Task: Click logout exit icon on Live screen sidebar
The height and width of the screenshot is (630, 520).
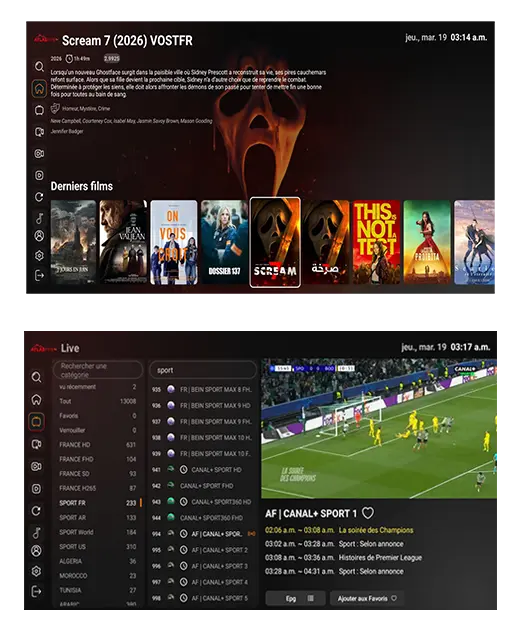Action: [36, 591]
